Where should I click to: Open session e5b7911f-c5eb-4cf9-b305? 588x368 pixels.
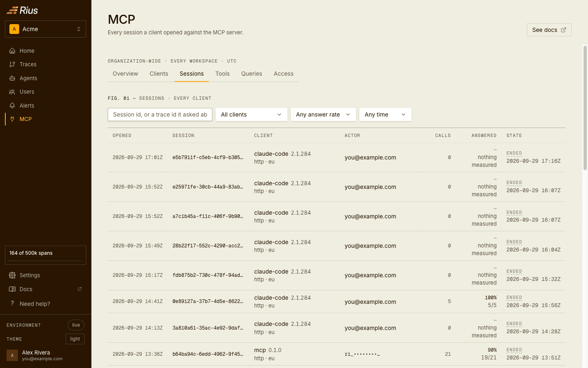[x=207, y=157]
